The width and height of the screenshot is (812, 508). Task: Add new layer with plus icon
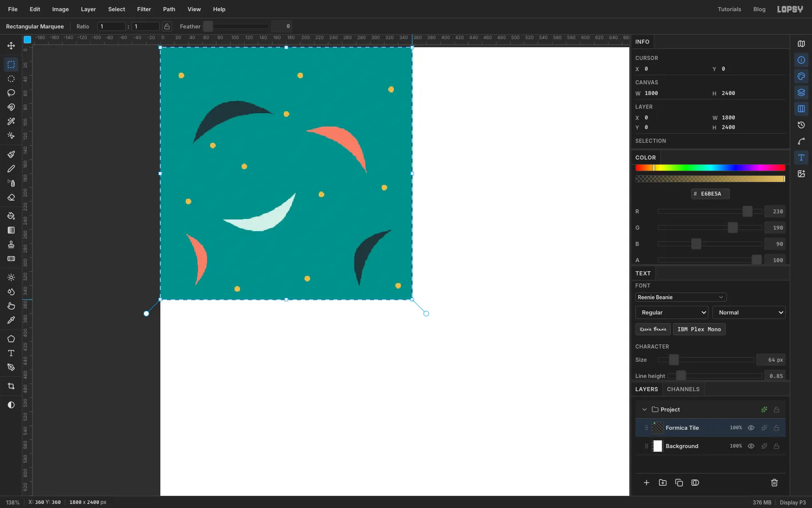tap(647, 483)
